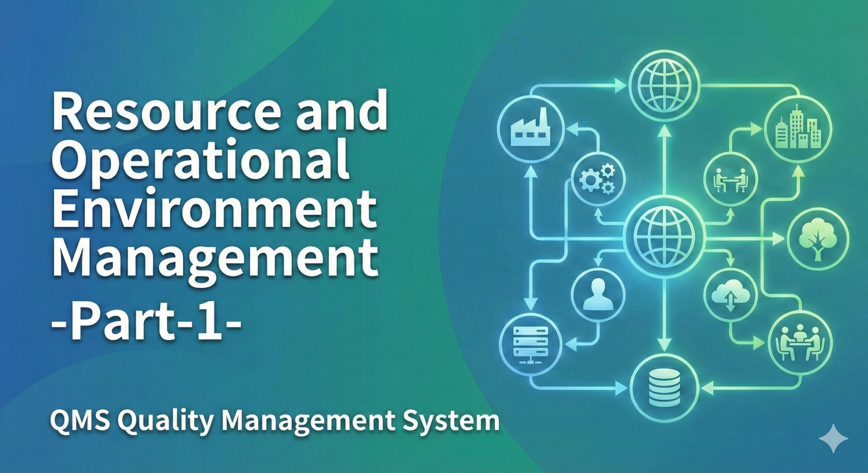Click the factory building icon

pyautogui.click(x=530, y=128)
